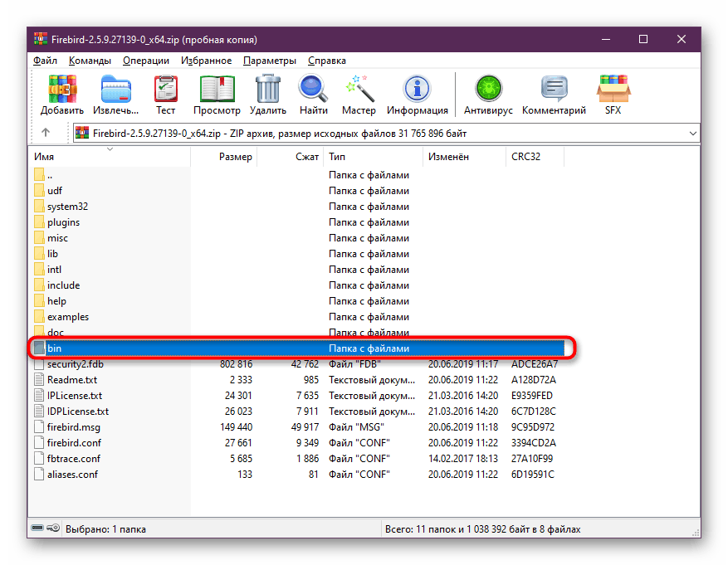Open the Операции menu
The image size is (728, 565).
[146, 61]
